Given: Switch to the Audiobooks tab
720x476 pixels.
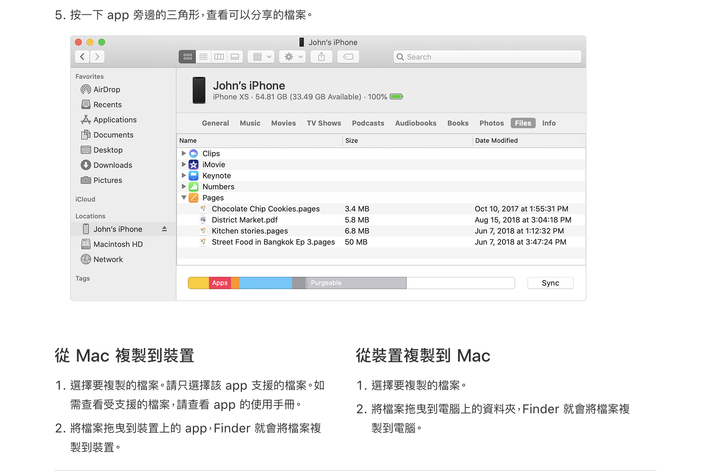Looking at the screenshot, I should [x=416, y=123].
